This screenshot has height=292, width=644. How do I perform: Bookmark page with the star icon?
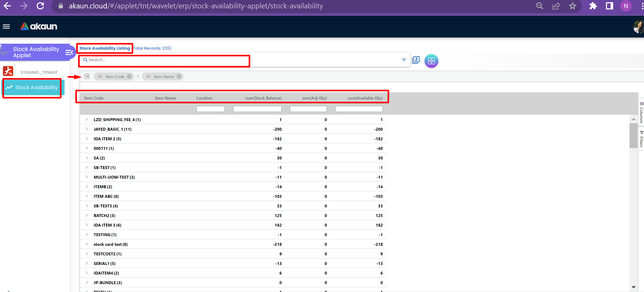click(x=572, y=6)
